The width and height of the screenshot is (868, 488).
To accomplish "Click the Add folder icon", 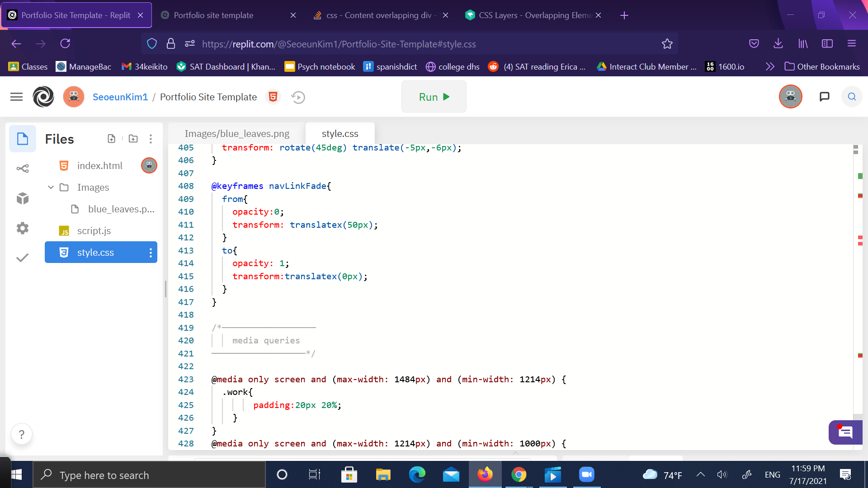I will 133,139.
